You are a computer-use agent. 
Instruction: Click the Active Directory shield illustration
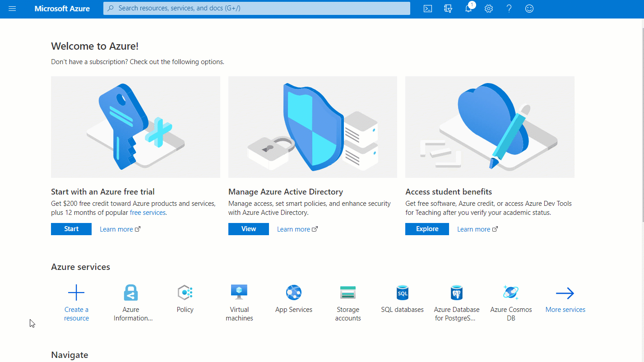coord(313,127)
